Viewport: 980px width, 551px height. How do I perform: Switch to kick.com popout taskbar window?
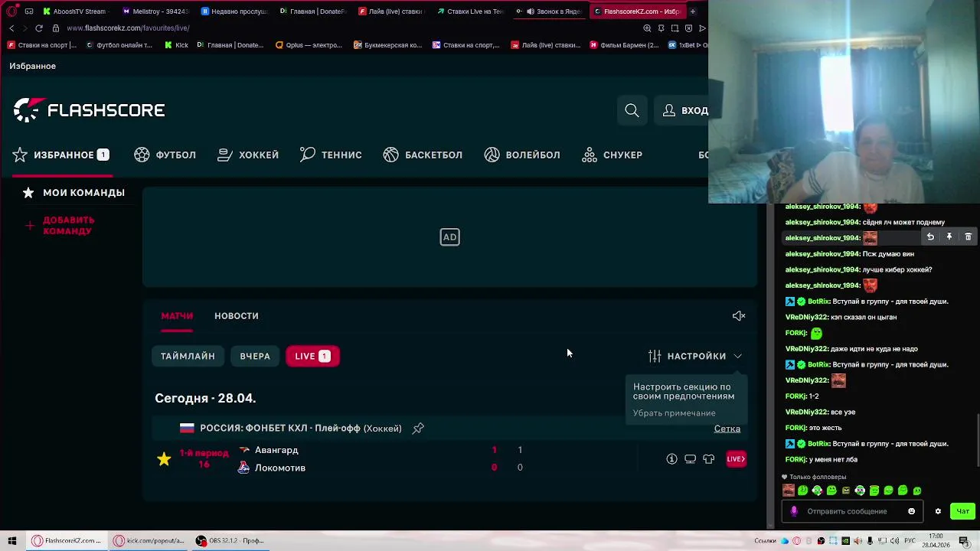[x=149, y=541]
